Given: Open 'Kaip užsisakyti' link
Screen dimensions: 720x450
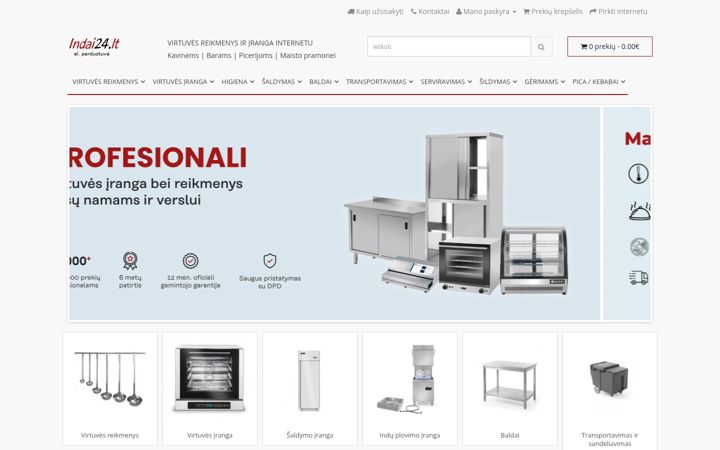Looking at the screenshot, I should point(376,11).
